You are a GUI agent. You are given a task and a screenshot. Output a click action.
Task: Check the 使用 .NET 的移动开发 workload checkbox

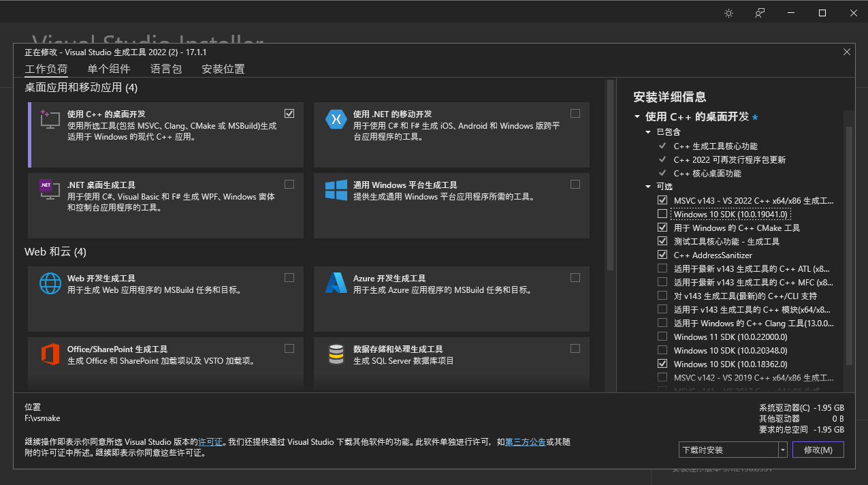[575, 113]
